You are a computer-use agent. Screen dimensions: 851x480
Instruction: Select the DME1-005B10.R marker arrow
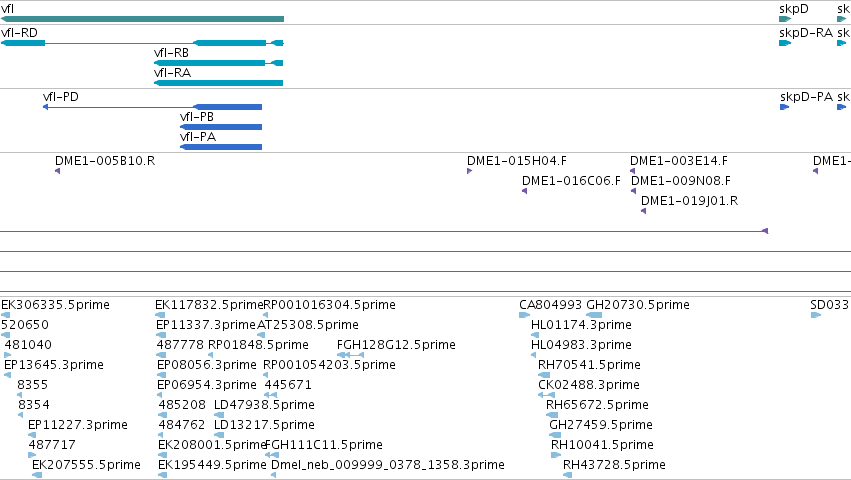click(58, 171)
